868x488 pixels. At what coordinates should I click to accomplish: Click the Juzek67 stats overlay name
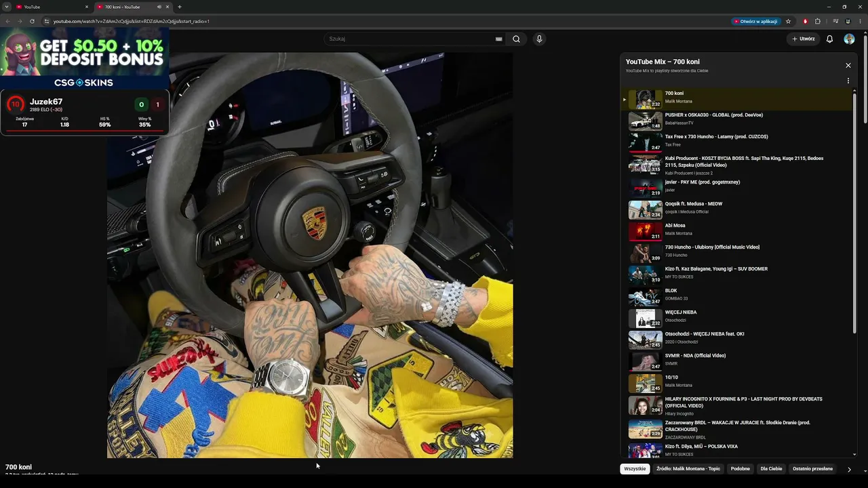[x=46, y=102]
